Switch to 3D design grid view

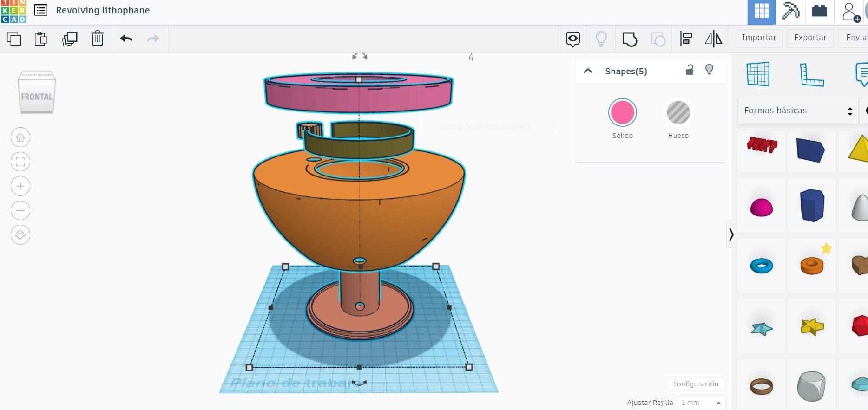point(762,12)
